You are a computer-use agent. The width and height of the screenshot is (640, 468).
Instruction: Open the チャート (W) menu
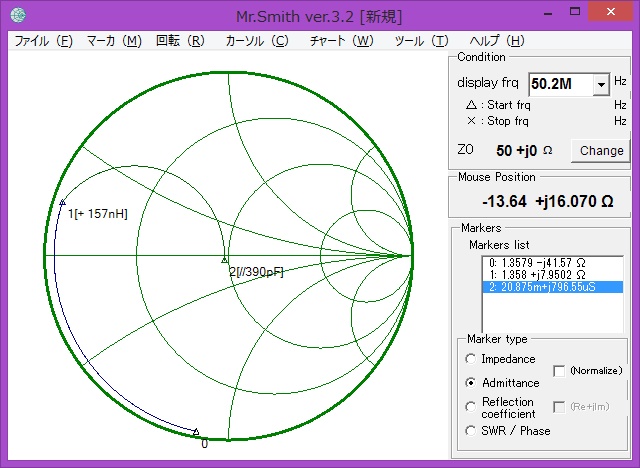(342, 41)
